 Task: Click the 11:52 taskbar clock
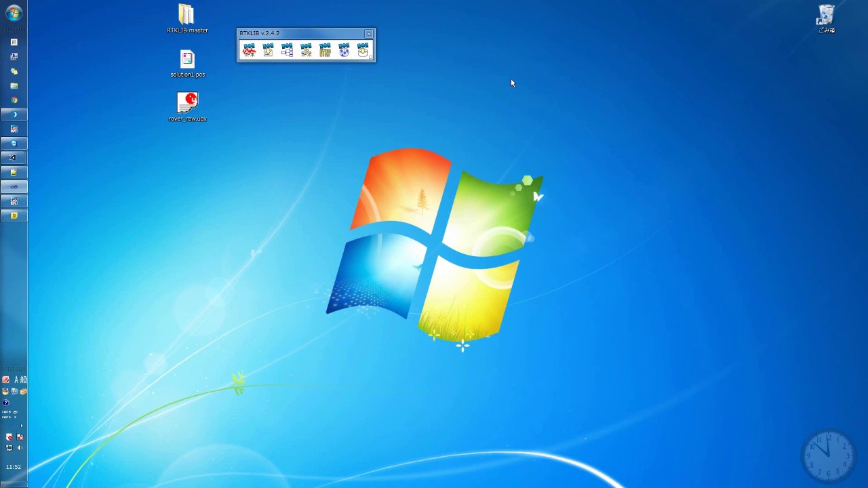click(14, 467)
